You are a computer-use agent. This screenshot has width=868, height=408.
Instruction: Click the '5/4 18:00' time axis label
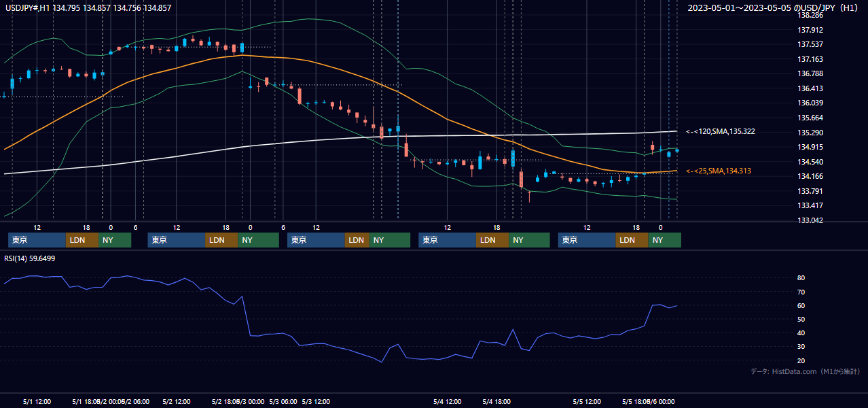(x=496, y=402)
